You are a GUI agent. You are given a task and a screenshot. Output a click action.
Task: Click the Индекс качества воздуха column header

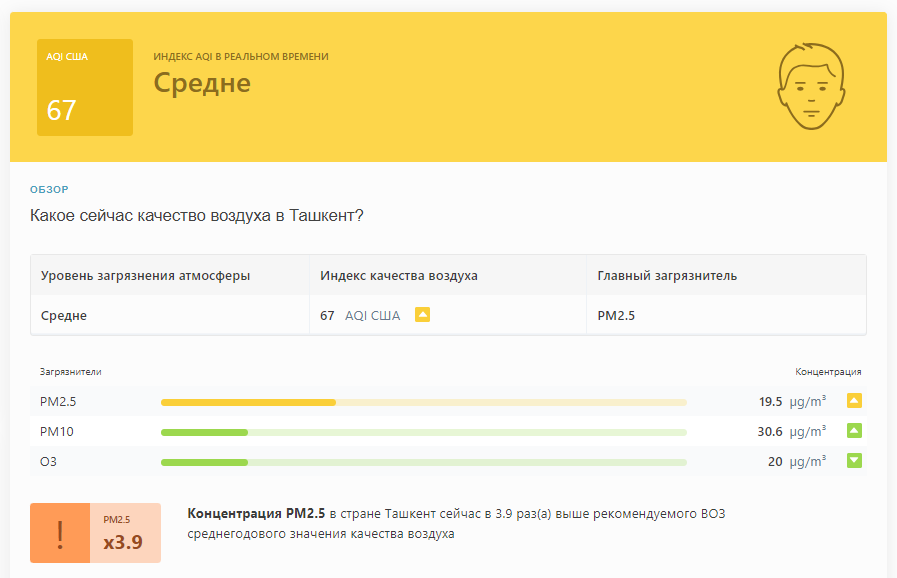[399, 275]
